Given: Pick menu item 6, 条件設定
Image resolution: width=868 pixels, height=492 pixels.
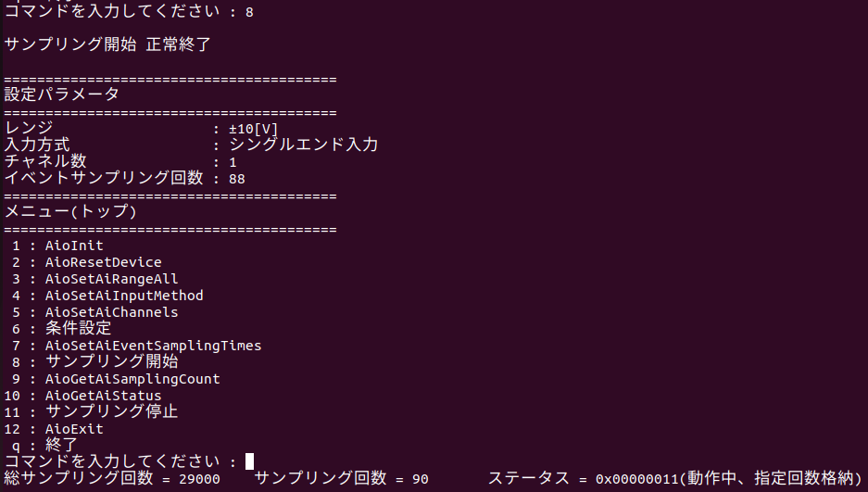Looking at the screenshot, I should [x=78, y=328].
